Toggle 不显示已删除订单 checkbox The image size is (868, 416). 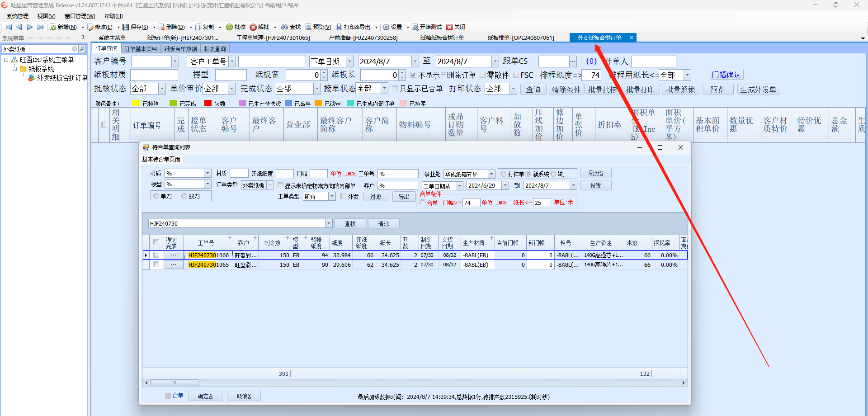coord(413,75)
